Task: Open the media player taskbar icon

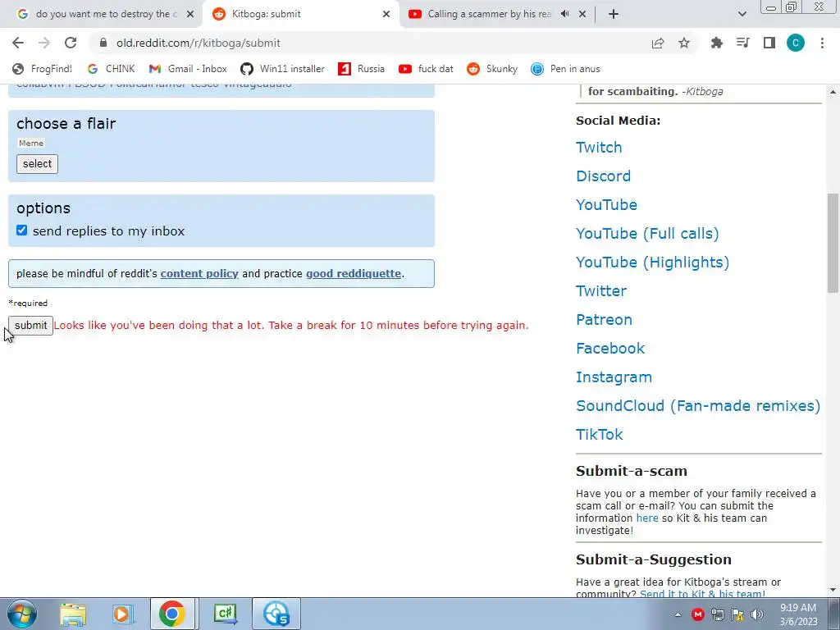Action: (x=122, y=614)
